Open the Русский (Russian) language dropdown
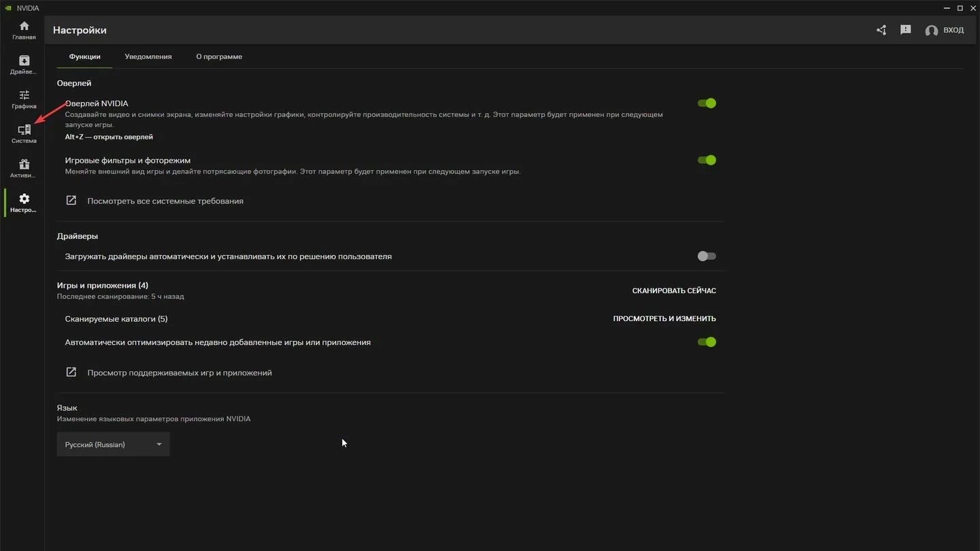The height and width of the screenshot is (551, 980). (x=113, y=444)
